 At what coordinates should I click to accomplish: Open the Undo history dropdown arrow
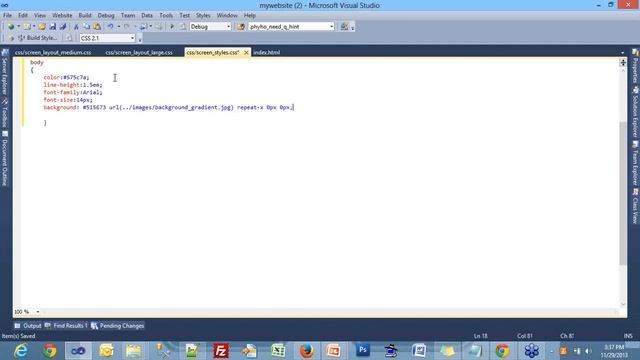(119, 27)
